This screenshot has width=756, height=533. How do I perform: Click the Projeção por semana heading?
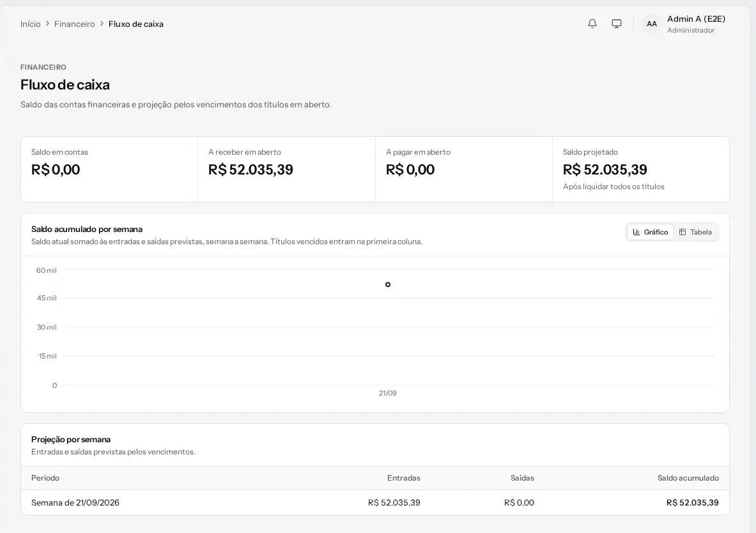[x=71, y=440]
